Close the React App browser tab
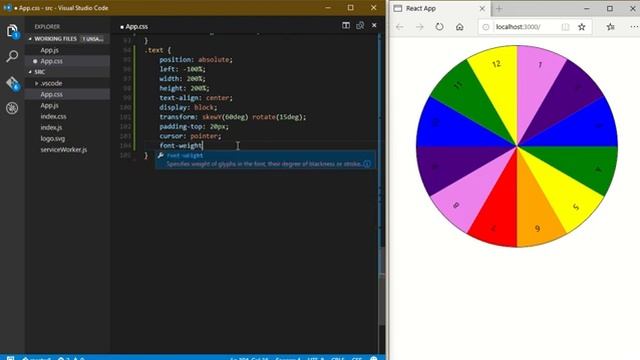Viewport: 640px width, 360px height. pyautogui.click(x=482, y=8)
